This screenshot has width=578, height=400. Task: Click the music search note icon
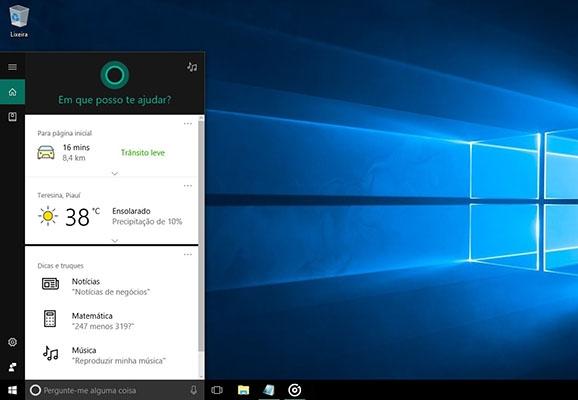[x=192, y=67]
